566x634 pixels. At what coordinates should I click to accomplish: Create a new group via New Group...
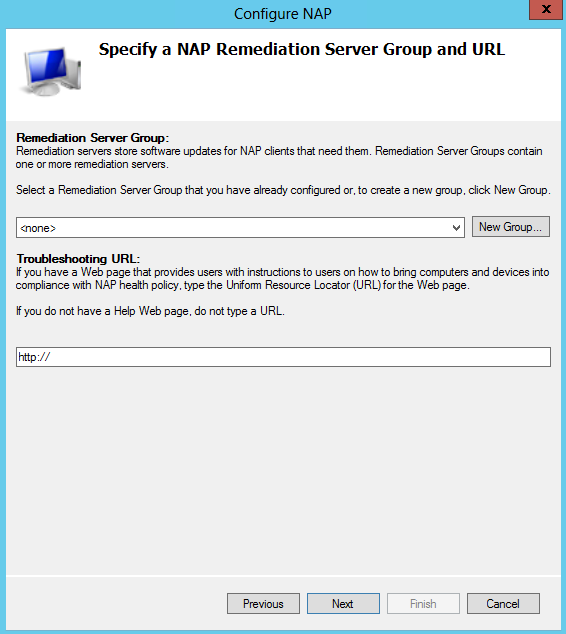(x=511, y=227)
